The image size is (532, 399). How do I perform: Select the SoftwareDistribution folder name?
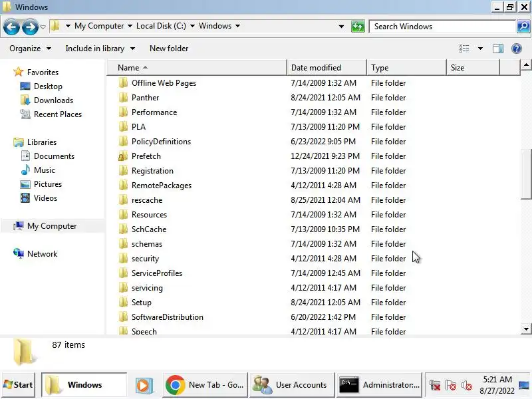pyautogui.click(x=168, y=317)
